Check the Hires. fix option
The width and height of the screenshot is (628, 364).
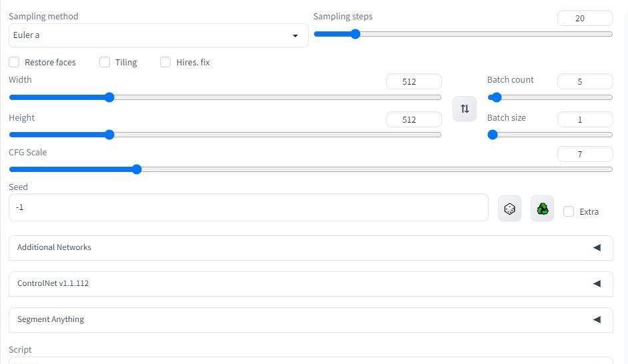coord(165,62)
